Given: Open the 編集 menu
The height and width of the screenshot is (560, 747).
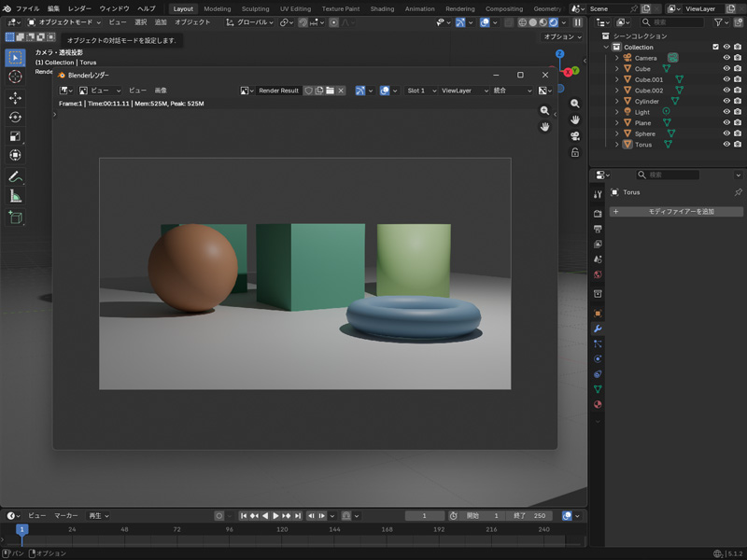Looking at the screenshot, I should (x=53, y=8).
